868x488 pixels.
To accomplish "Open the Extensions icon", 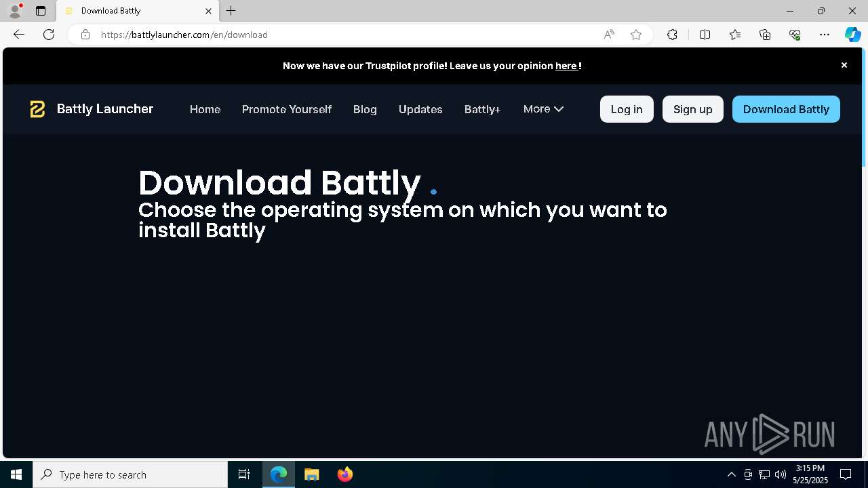I will (672, 35).
